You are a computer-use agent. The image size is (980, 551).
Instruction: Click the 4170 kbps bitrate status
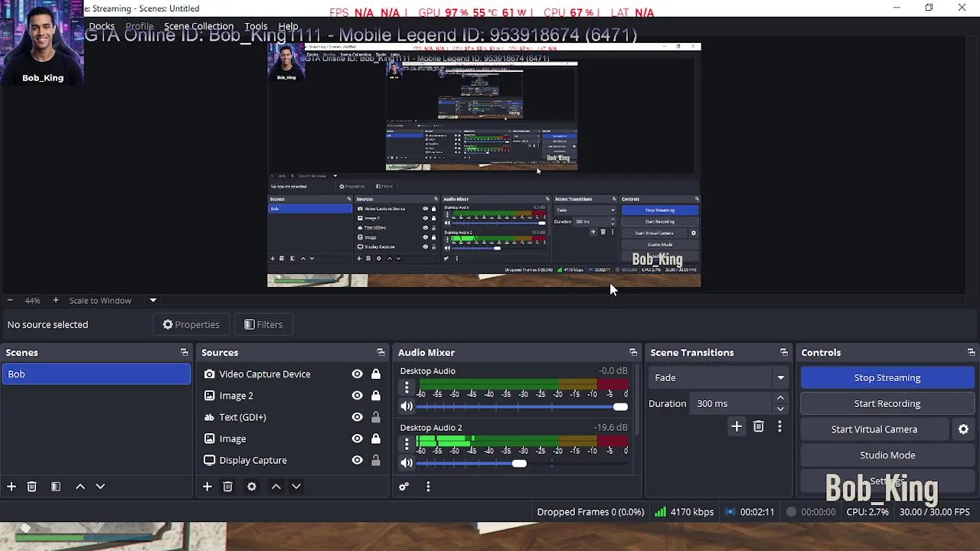[x=684, y=512]
